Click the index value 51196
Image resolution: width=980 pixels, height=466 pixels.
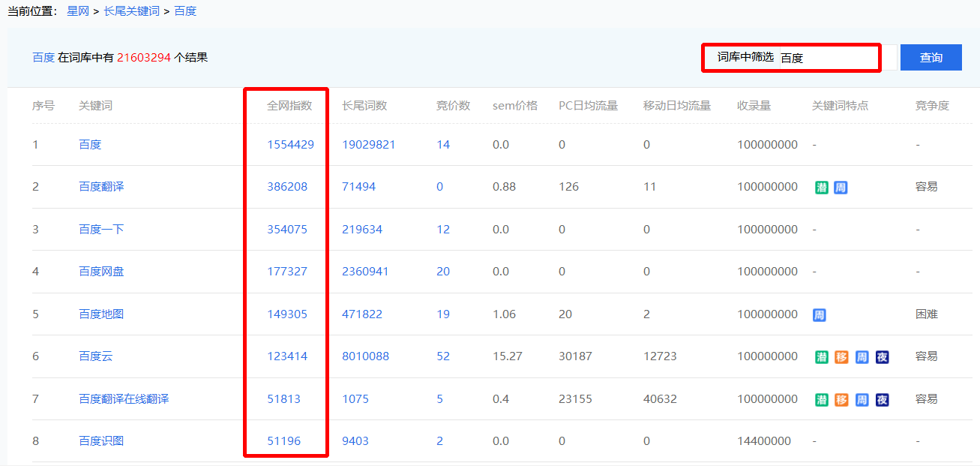[284, 441]
